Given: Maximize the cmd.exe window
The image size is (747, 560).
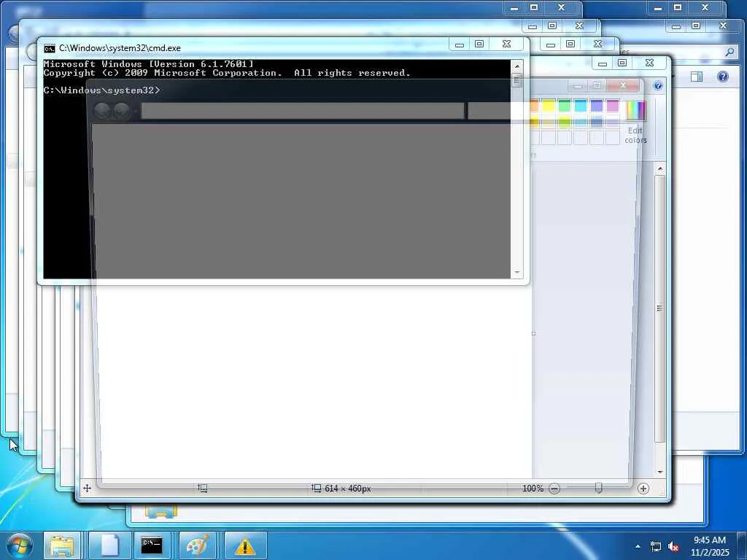Looking at the screenshot, I should coord(479,44).
